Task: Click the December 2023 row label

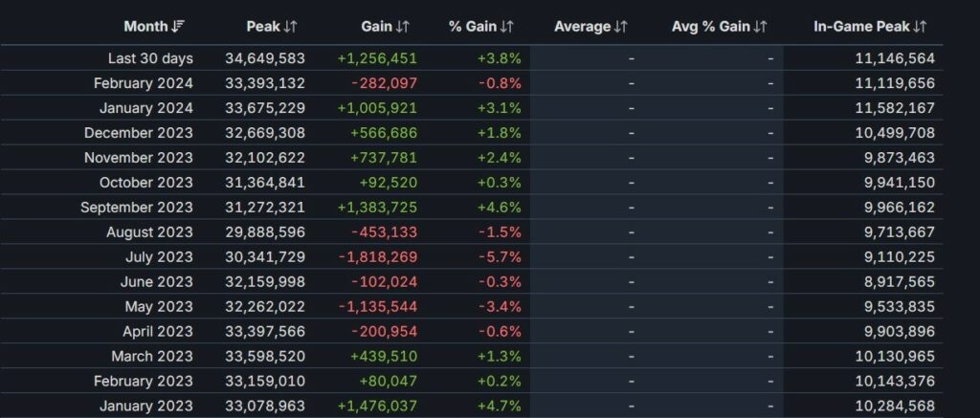Action: coord(139,133)
